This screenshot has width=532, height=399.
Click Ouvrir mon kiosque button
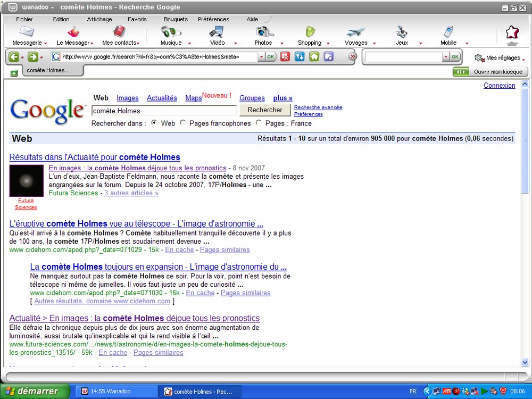491,72
